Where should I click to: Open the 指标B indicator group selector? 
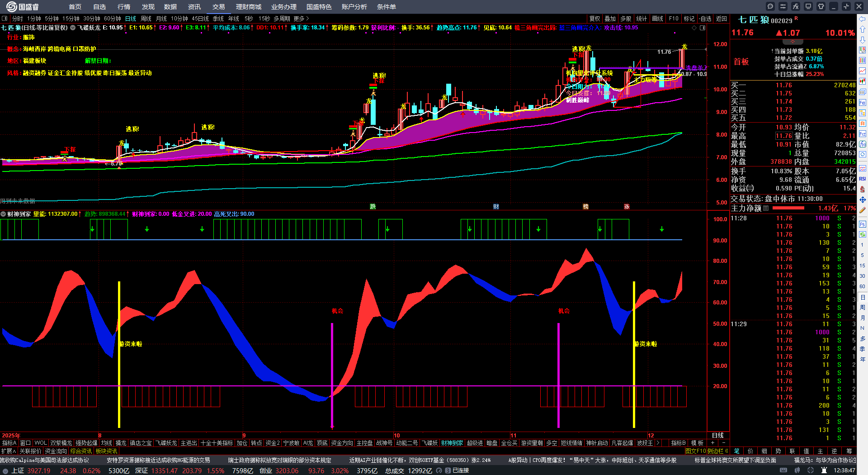[x=678, y=443]
